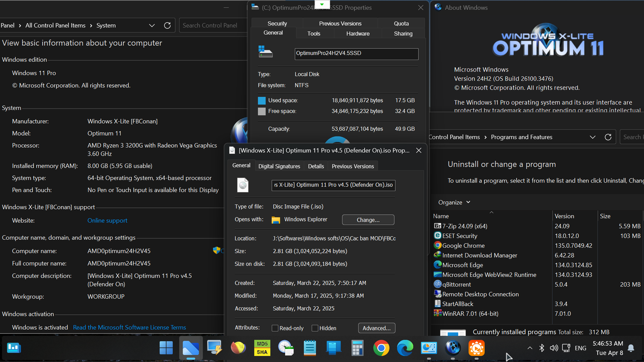Launch qBittorrent from the taskbar
Image resolution: width=644 pixels, height=362 pixels.
pyautogui.click(x=452, y=347)
